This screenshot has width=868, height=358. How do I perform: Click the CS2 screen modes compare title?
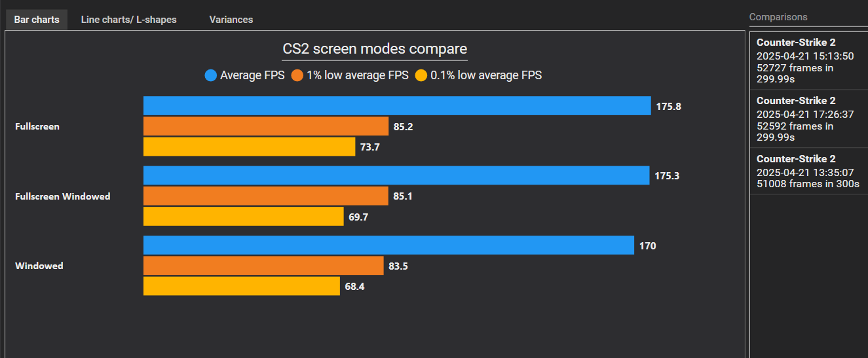click(375, 49)
